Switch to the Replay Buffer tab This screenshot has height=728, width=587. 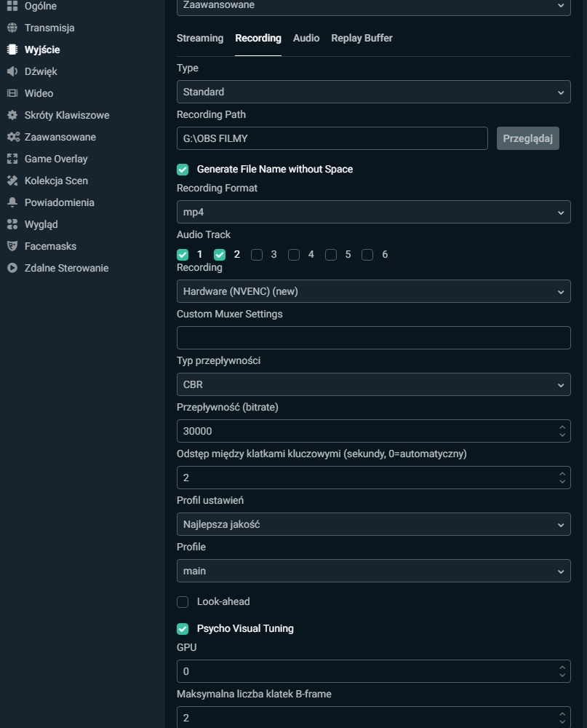coord(362,38)
